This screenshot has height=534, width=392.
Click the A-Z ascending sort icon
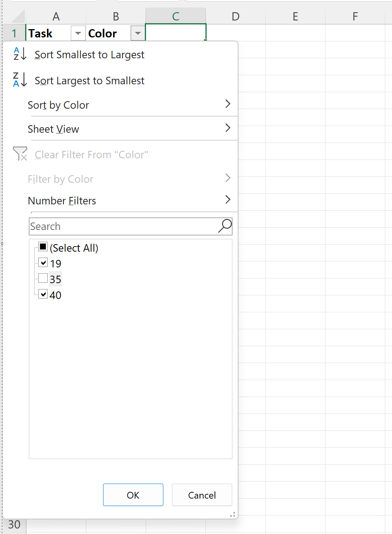tap(19, 54)
